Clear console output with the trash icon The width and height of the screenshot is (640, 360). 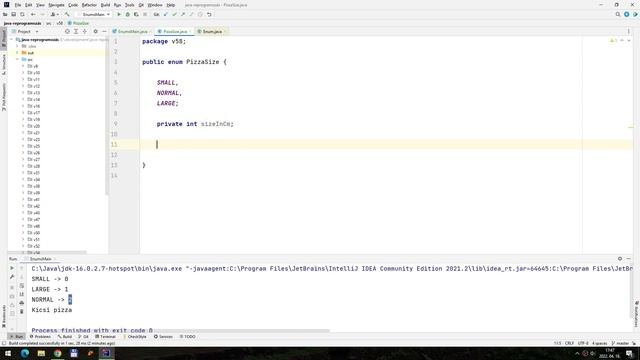[x=22, y=311]
